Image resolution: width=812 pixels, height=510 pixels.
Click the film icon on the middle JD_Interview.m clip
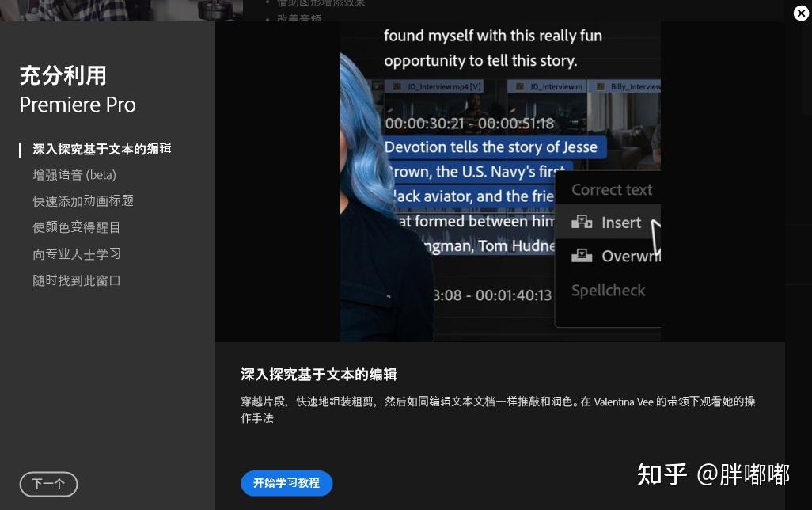coord(519,87)
